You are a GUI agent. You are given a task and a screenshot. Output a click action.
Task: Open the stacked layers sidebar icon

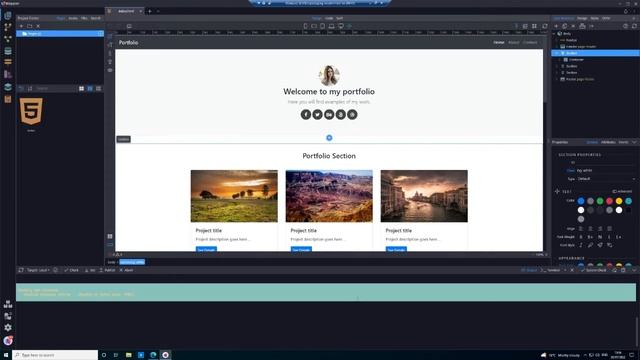[8, 87]
